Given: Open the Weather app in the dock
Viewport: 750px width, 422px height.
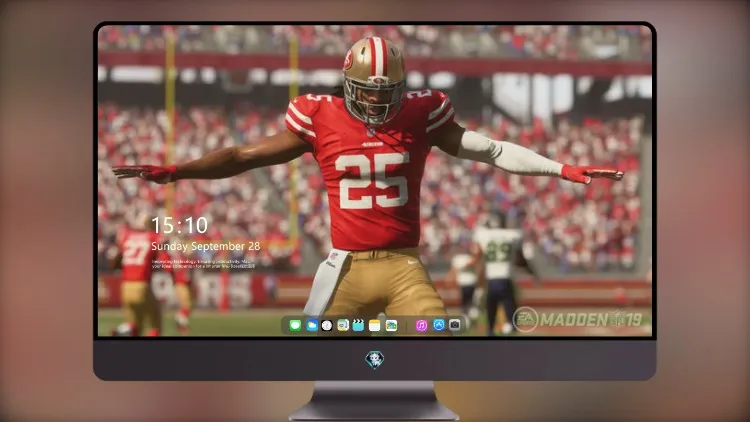Looking at the screenshot, I should [311, 325].
